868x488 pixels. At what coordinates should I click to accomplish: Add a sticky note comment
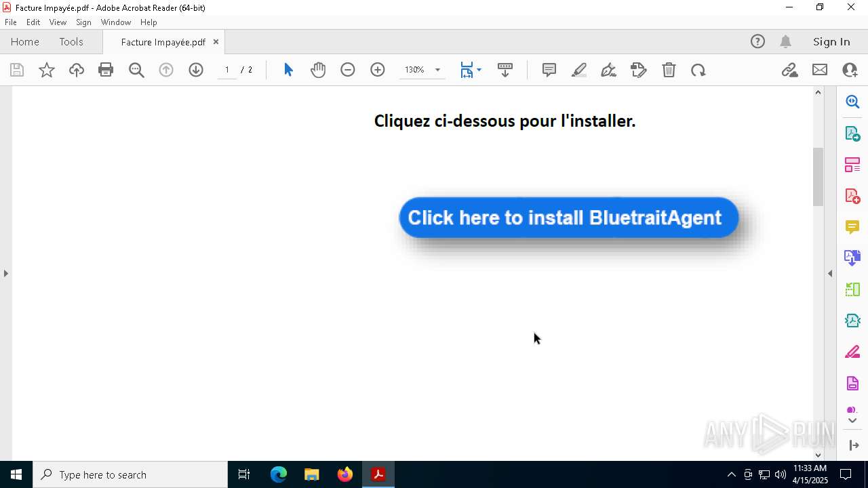click(549, 70)
